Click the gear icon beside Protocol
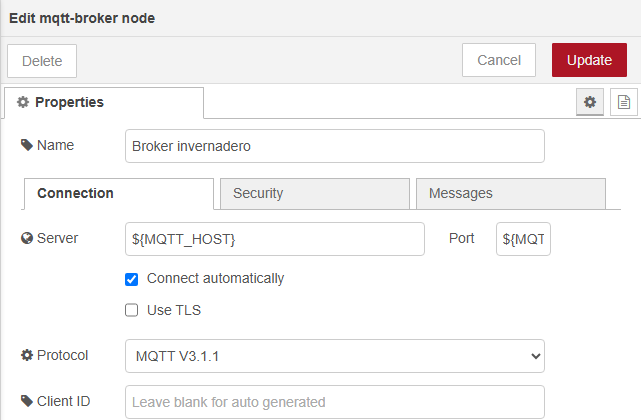 pos(27,355)
